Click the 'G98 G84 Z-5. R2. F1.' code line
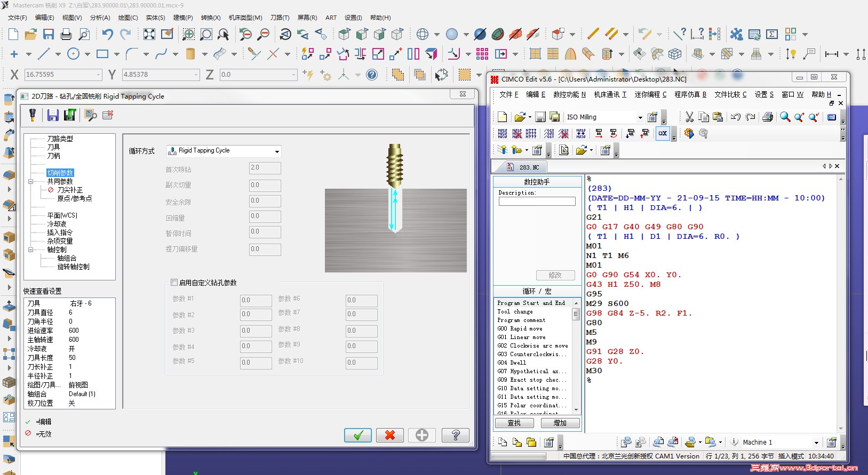 tap(639, 313)
